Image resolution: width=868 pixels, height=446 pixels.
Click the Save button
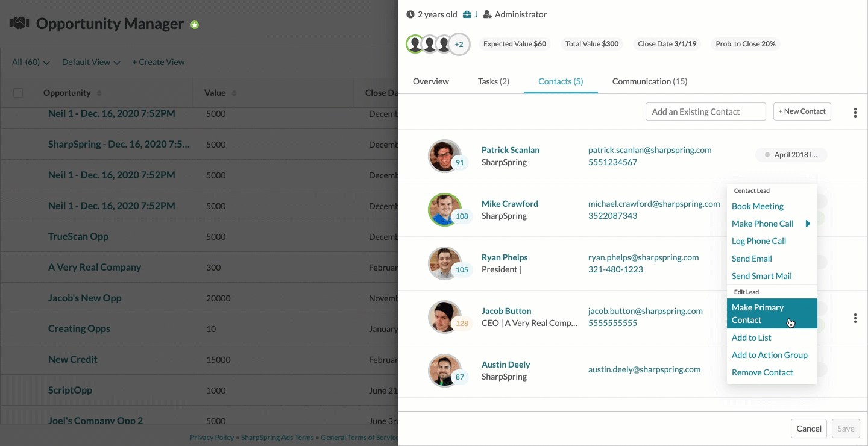pyautogui.click(x=846, y=429)
